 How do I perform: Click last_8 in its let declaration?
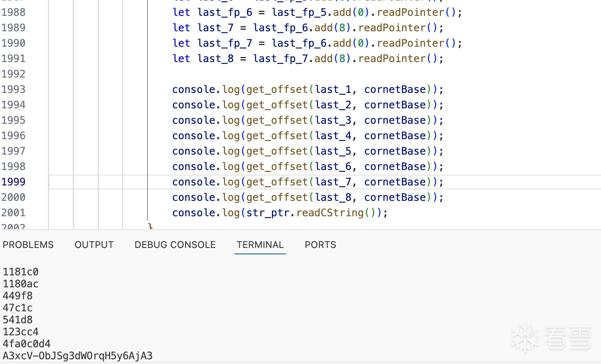[x=215, y=59]
